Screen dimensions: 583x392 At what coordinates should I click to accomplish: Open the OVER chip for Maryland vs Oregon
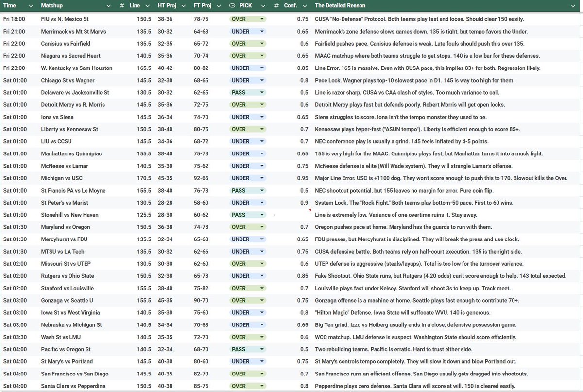pos(248,227)
